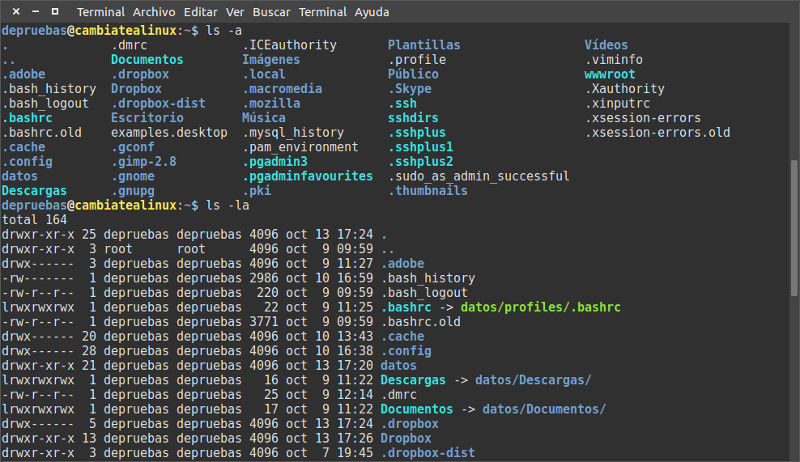This screenshot has width=800, height=462.
Task: Click the 'wwwroot' entry
Action: [x=610, y=74]
